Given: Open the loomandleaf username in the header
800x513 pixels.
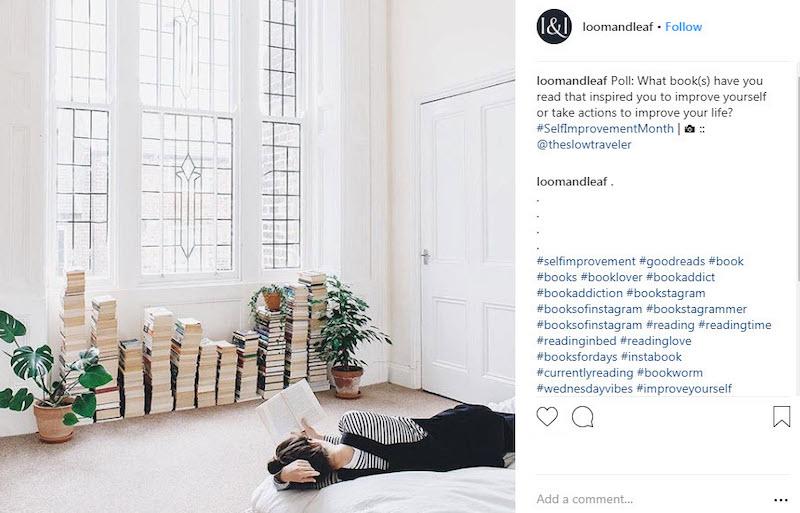Looking at the screenshot, I should [x=617, y=27].
